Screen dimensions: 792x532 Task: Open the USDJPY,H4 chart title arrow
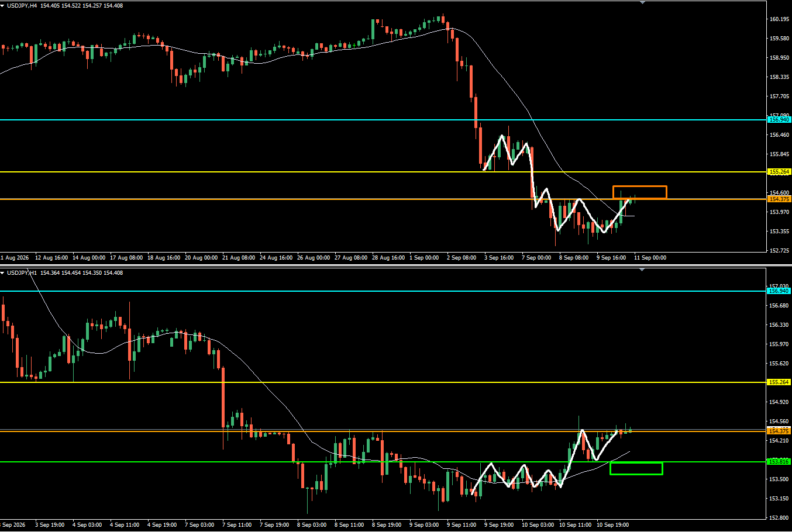pyautogui.click(x=3, y=6)
